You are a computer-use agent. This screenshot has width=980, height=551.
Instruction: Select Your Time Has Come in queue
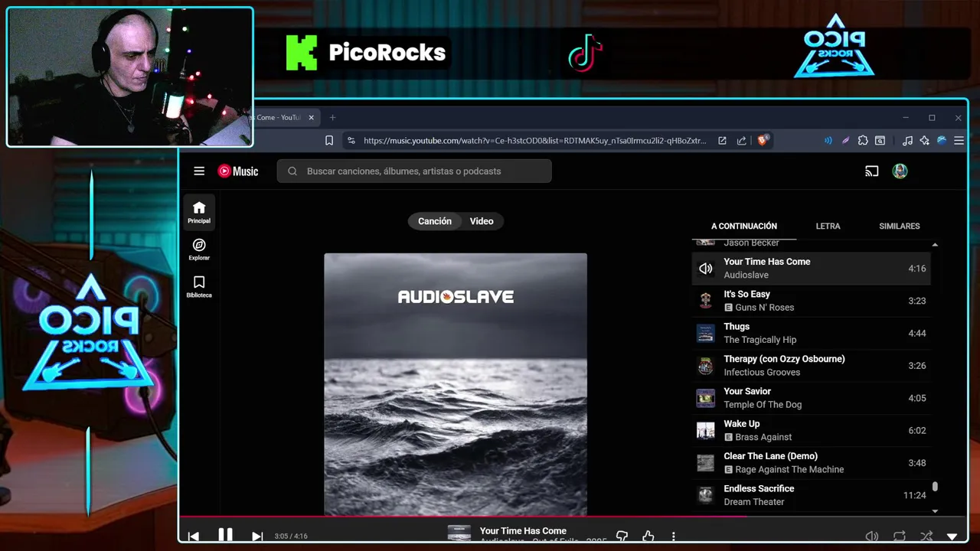tap(811, 269)
